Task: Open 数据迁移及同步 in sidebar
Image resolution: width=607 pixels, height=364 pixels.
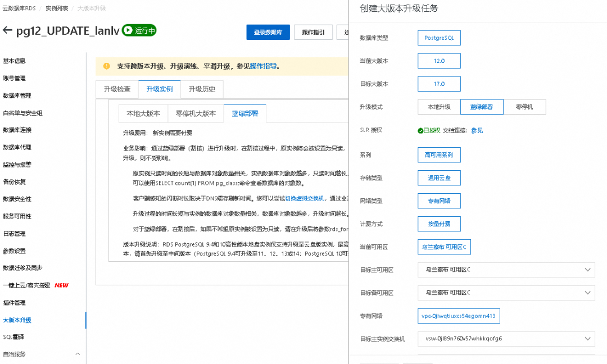Action: click(22, 268)
